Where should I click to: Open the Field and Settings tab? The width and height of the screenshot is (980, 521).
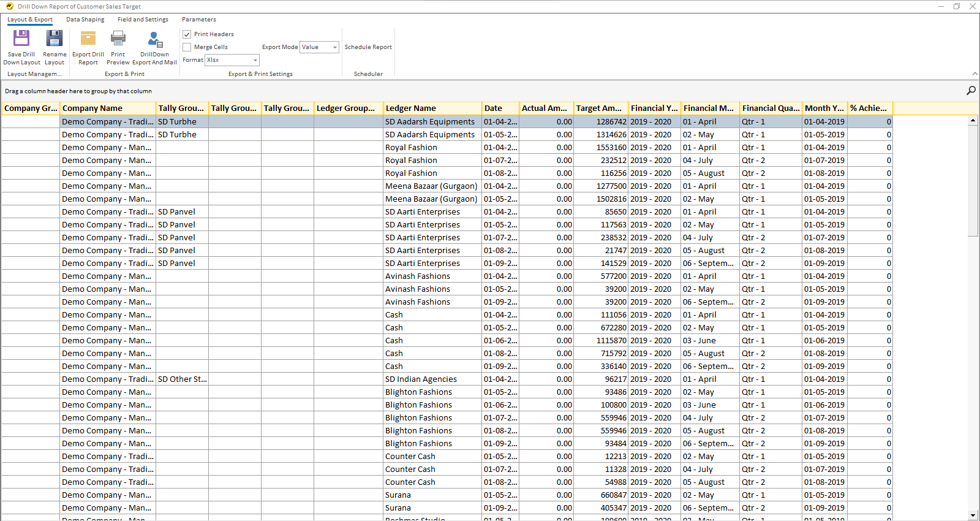[x=143, y=20]
